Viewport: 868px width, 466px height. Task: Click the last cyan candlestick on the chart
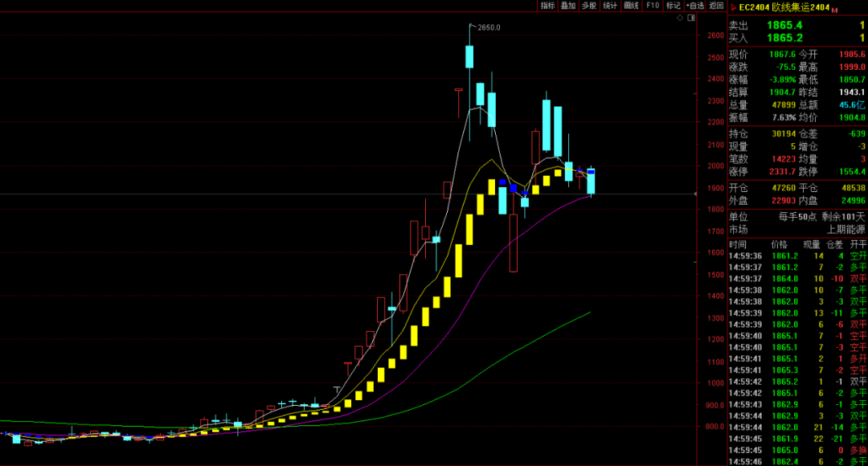click(x=591, y=182)
